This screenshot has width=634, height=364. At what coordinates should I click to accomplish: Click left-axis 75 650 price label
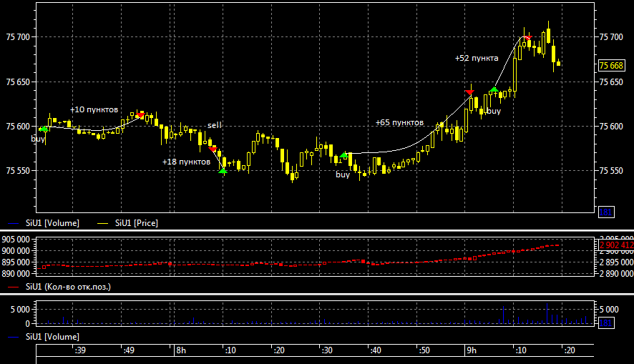(18, 82)
